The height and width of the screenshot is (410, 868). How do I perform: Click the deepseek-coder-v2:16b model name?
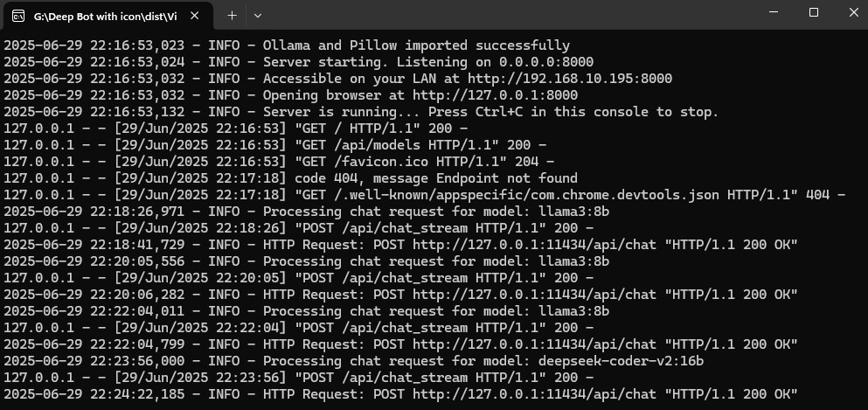coord(621,361)
